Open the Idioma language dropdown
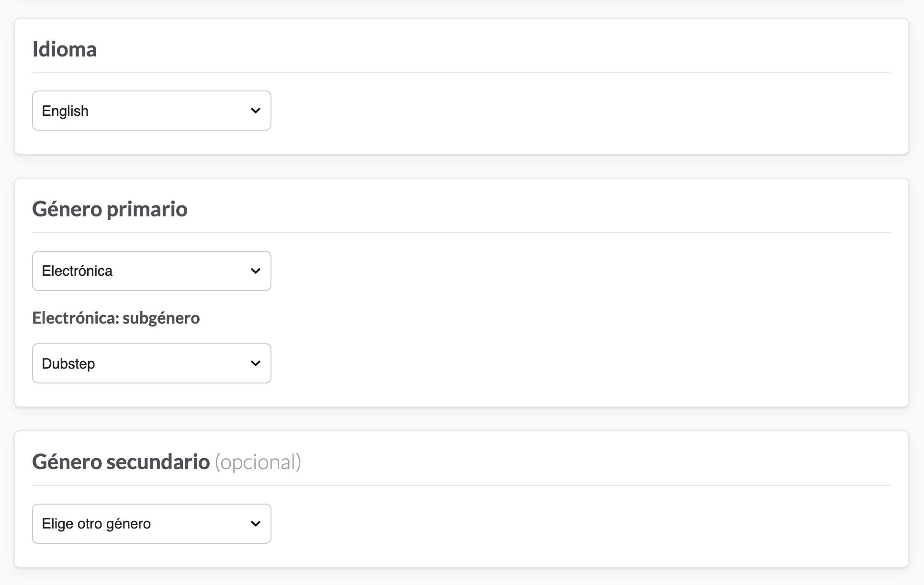Image resolution: width=924 pixels, height=585 pixels. tap(151, 111)
